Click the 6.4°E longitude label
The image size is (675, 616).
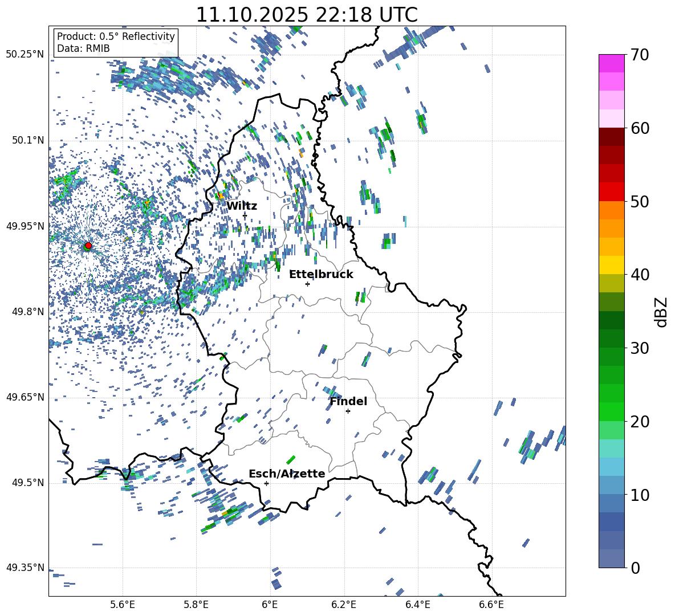coord(417,605)
